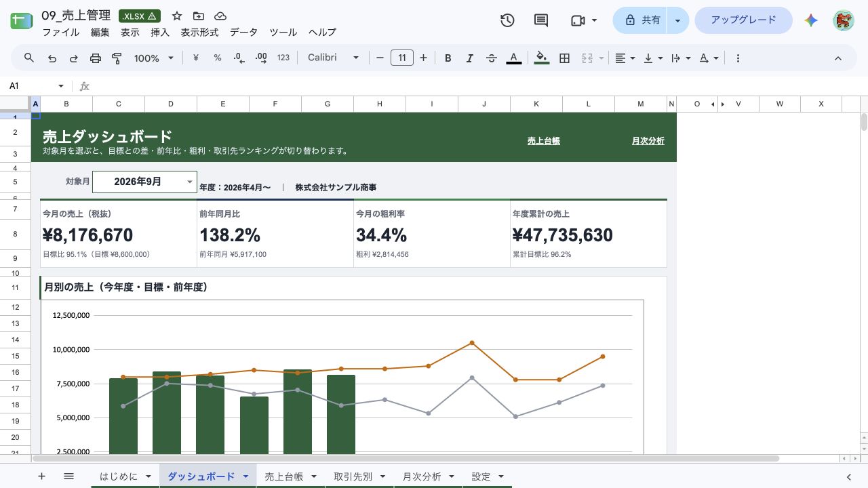The image size is (868, 488).
Task: Switch to the 月次分析 sheet tab
Action: [428, 476]
